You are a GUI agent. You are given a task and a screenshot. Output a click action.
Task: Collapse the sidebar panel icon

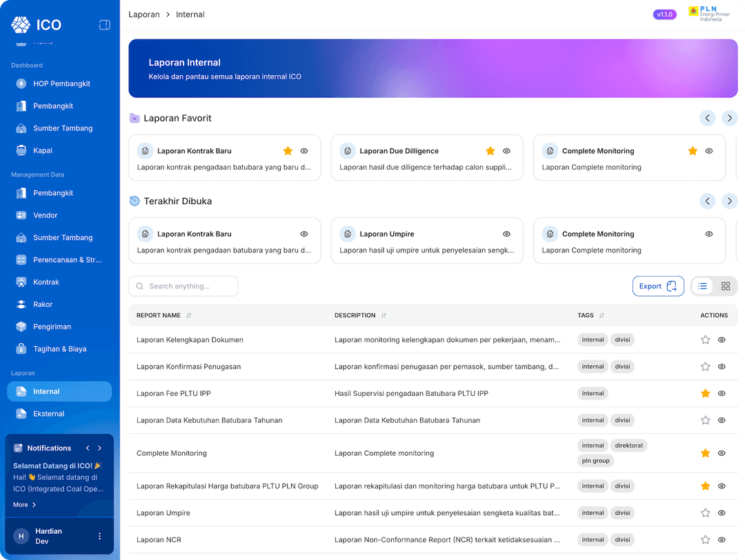click(105, 25)
